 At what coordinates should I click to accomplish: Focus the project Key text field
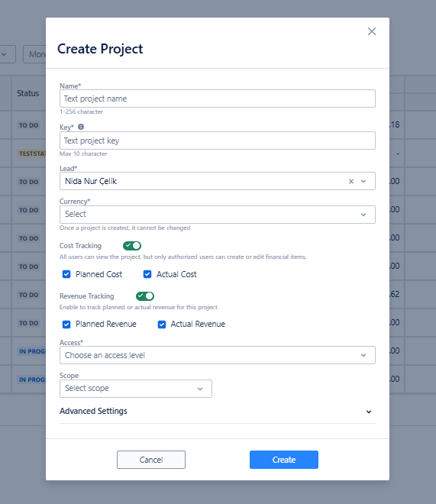click(x=218, y=141)
